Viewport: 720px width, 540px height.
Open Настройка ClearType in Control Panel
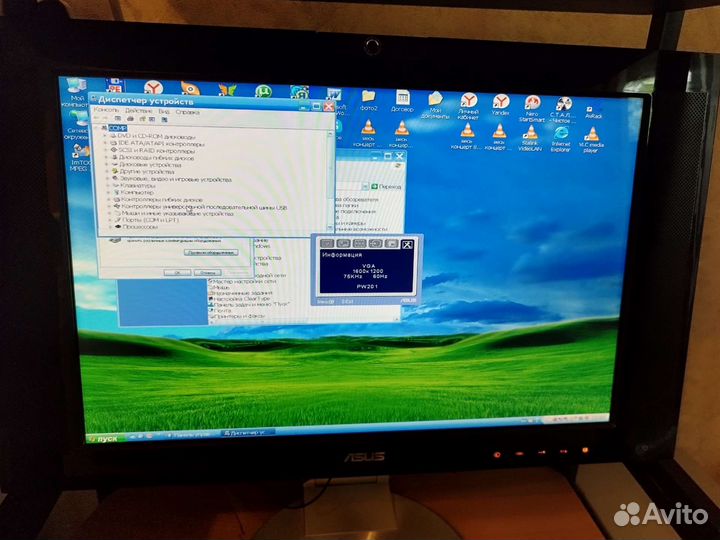pyautogui.click(x=239, y=298)
